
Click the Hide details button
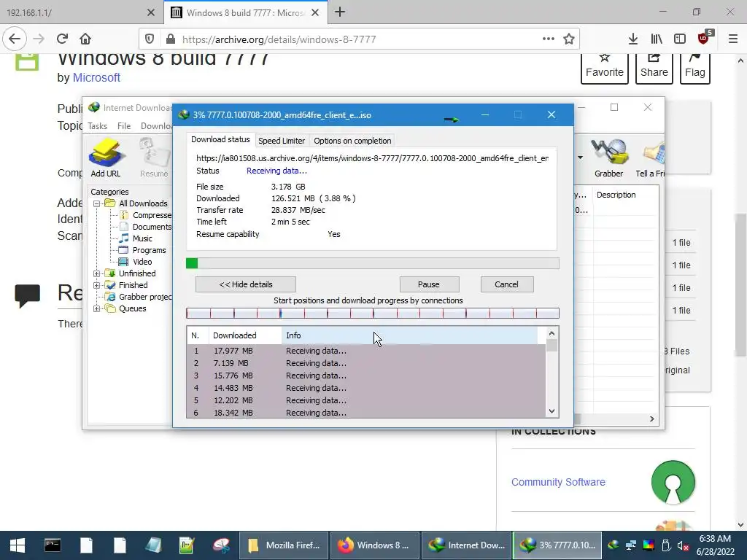(x=246, y=284)
